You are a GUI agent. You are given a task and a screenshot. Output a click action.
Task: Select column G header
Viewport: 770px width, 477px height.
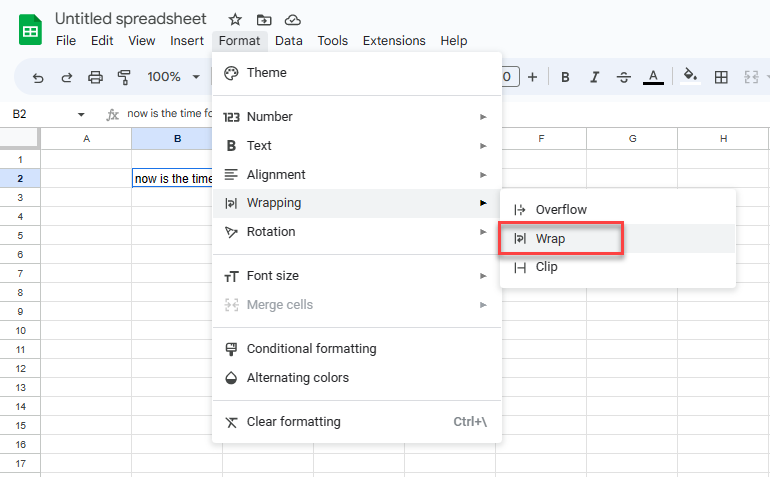point(632,139)
